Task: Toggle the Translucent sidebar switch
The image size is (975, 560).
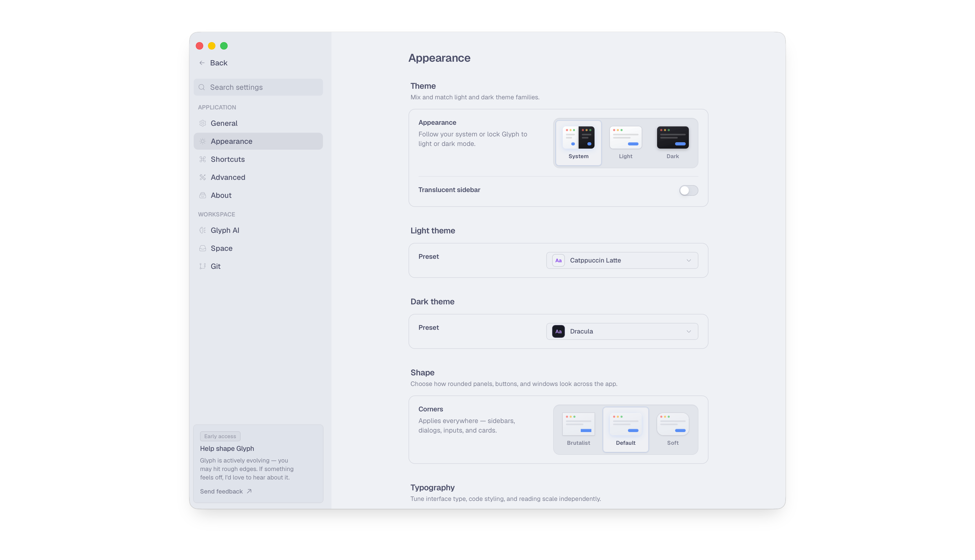Action: [x=689, y=190]
